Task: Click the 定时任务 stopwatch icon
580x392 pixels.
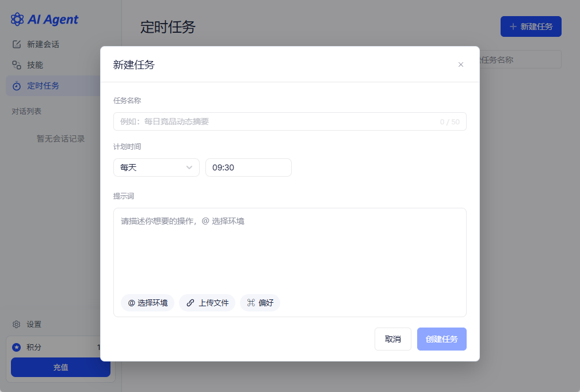Action: [17, 86]
